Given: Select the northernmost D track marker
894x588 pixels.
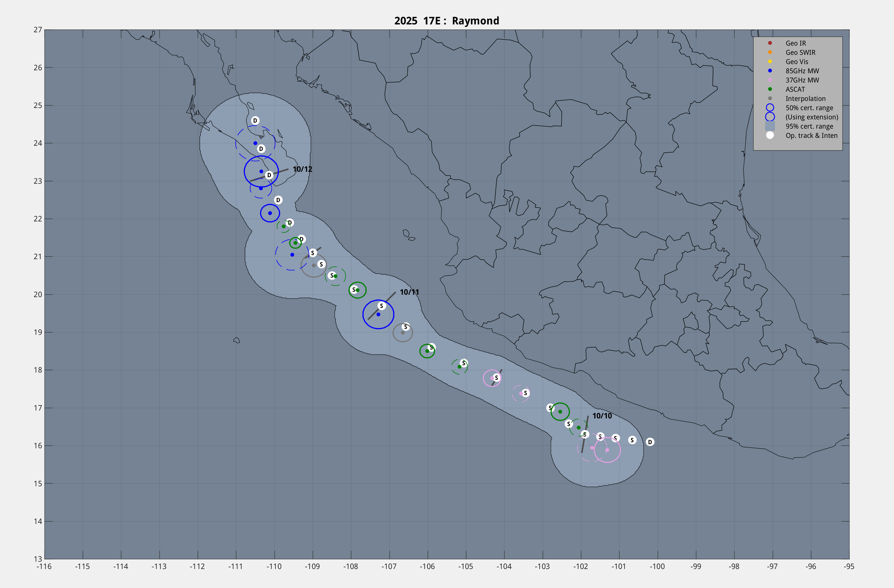Looking at the screenshot, I should pos(255,120).
